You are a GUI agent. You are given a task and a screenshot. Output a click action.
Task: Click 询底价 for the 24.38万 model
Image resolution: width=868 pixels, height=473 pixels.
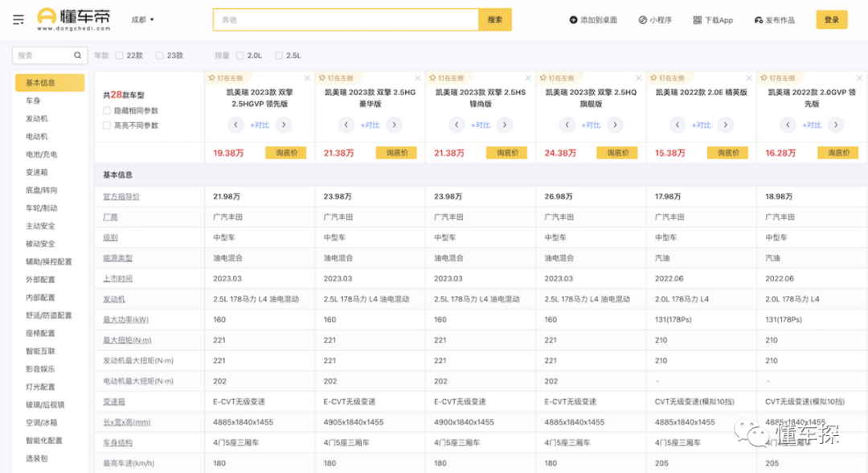point(617,153)
